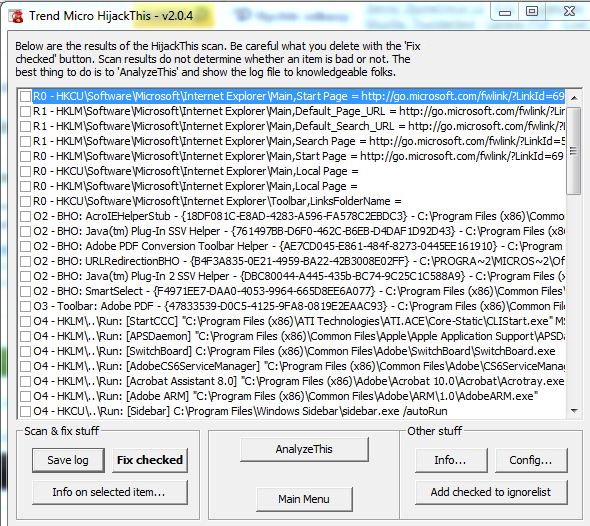
Task: Select the Default_Page_URL R1 row text
Action: coord(299,111)
